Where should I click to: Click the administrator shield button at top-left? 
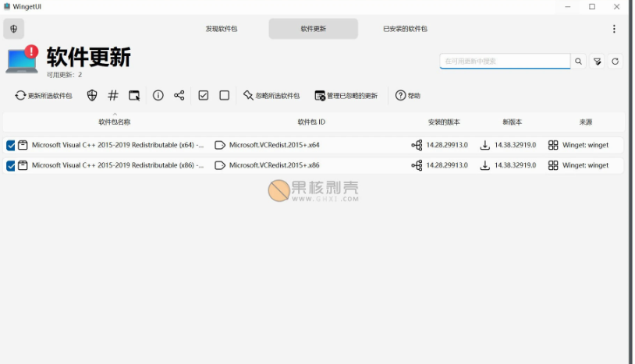click(x=14, y=29)
